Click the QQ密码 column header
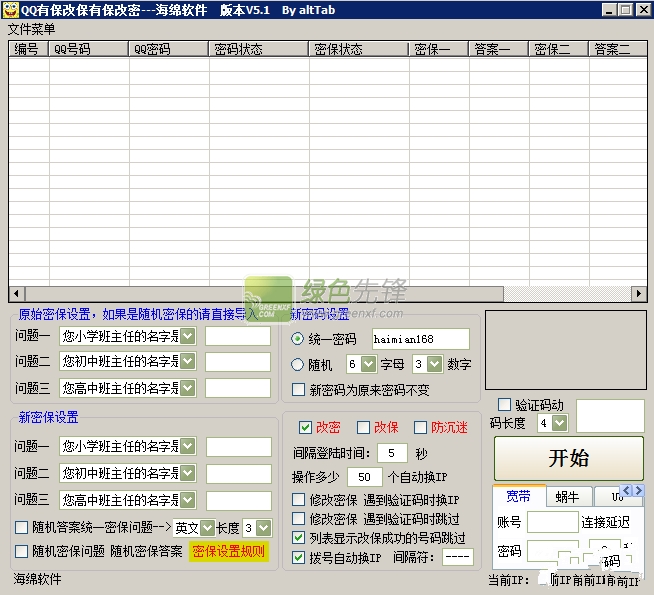Screen dimensions: 654x595 [x=169, y=49]
